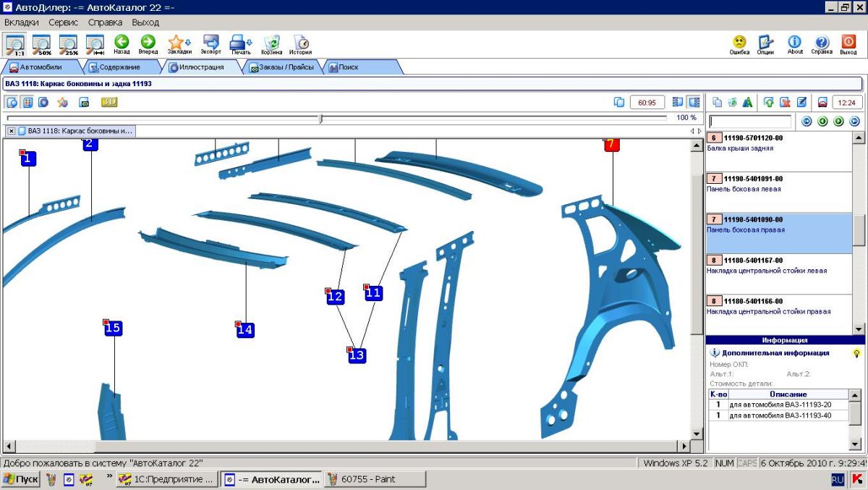Image resolution: width=868 pixels, height=490 pixels.
Task: Select part 11180-5401167-00 Накладка центральной стойки левая
Action: pyautogui.click(x=779, y=274)
